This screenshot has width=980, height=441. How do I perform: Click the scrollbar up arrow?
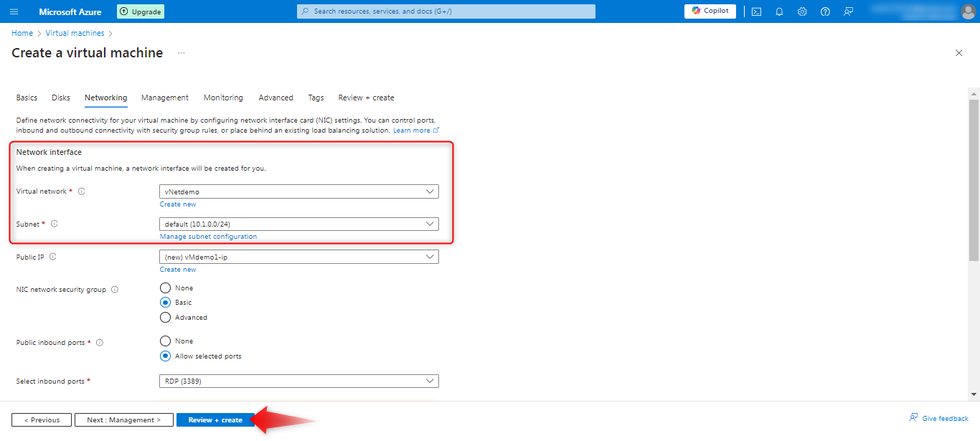(x=974, y=93)
